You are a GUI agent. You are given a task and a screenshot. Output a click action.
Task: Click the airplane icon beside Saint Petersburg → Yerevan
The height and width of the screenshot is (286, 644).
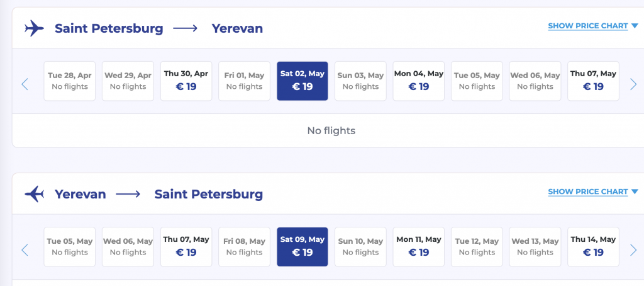coord(34,28)
